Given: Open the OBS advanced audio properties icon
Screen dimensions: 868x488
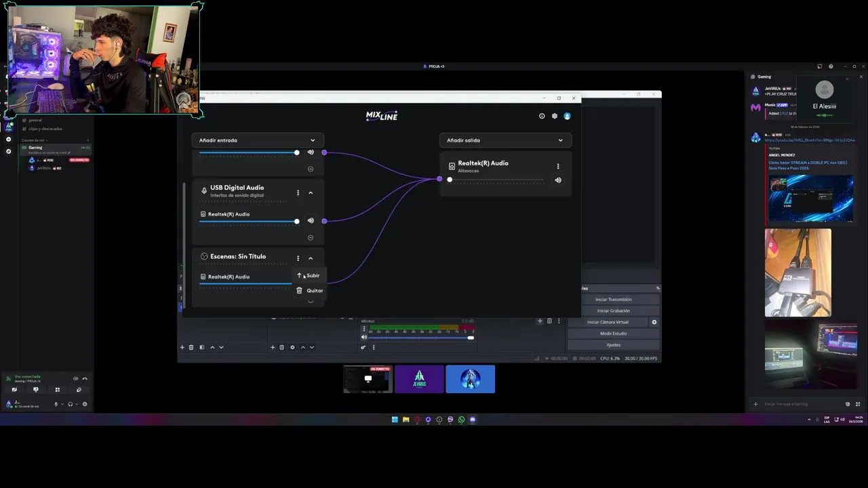Looking at the screenshot, I should [363, 348].
